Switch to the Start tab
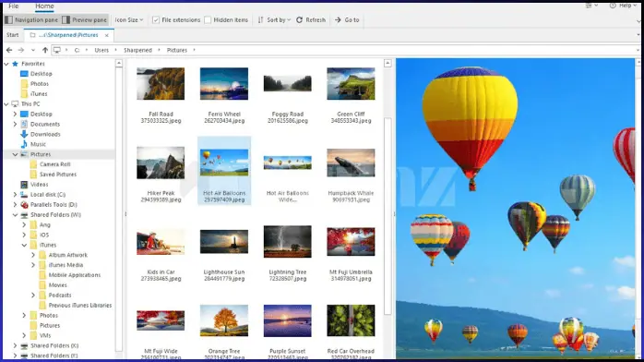Screen dimensions: 644x362 12,35
